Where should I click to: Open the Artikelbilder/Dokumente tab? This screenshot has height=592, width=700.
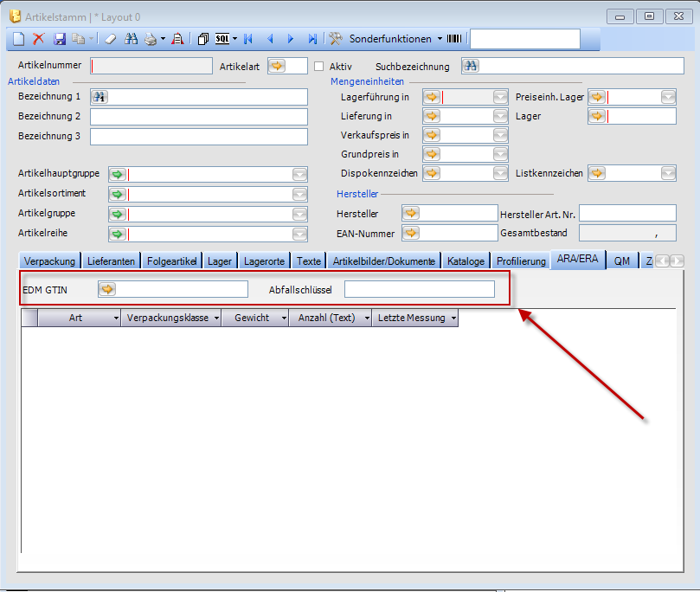pyautogui.click(x=383, y=261)
